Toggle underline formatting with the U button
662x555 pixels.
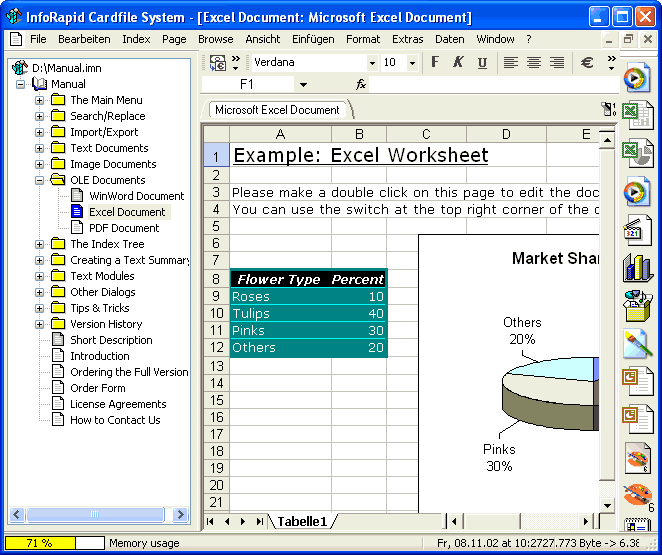482,63
